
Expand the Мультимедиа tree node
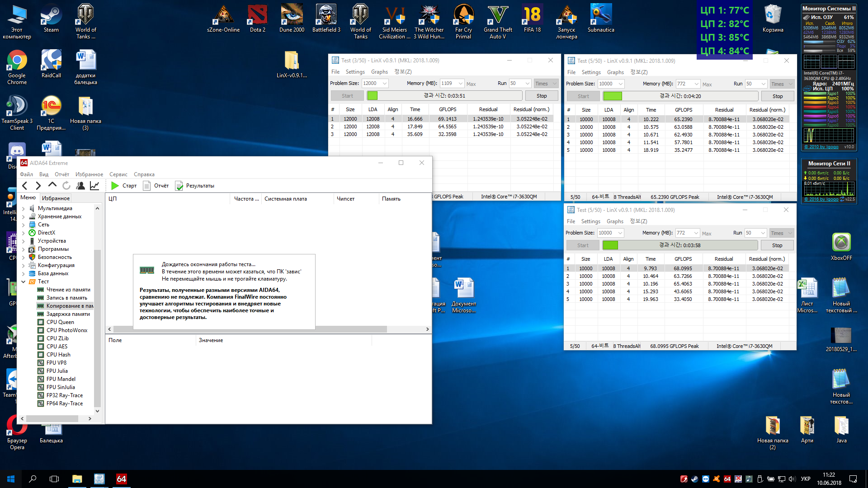24,209
